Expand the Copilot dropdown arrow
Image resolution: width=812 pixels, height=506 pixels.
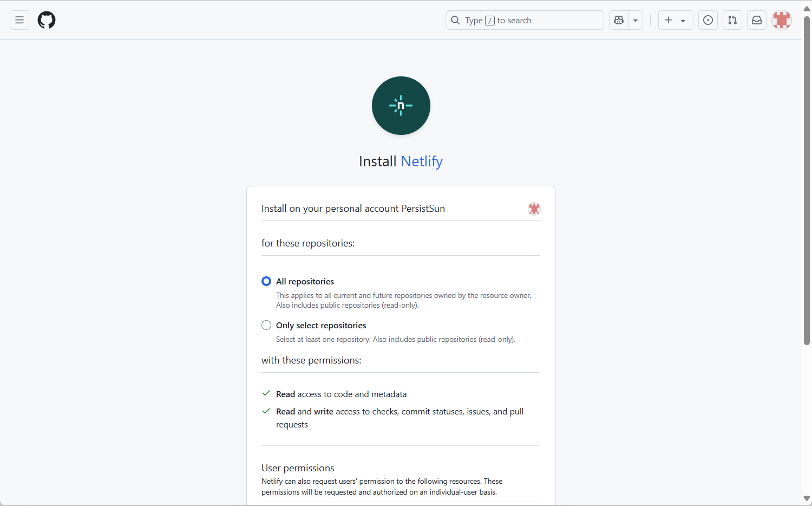[x=636, y=20]
